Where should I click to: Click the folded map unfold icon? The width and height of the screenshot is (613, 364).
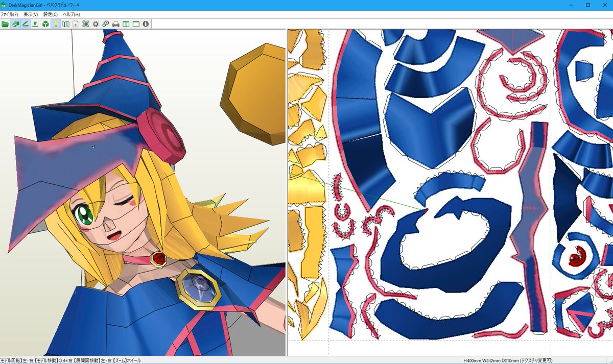pyautogui.click(x=65, y=24)
